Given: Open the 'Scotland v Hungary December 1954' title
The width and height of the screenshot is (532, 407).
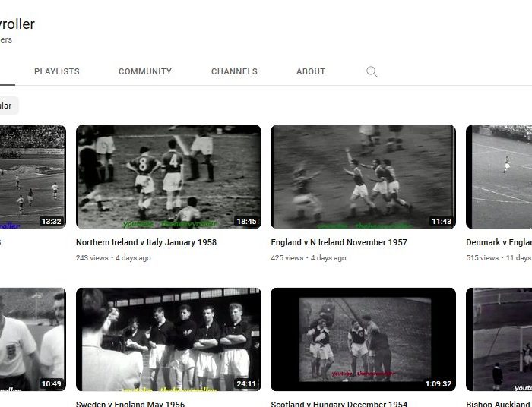Looking at the screenshot, I should [x=339, y=404].
